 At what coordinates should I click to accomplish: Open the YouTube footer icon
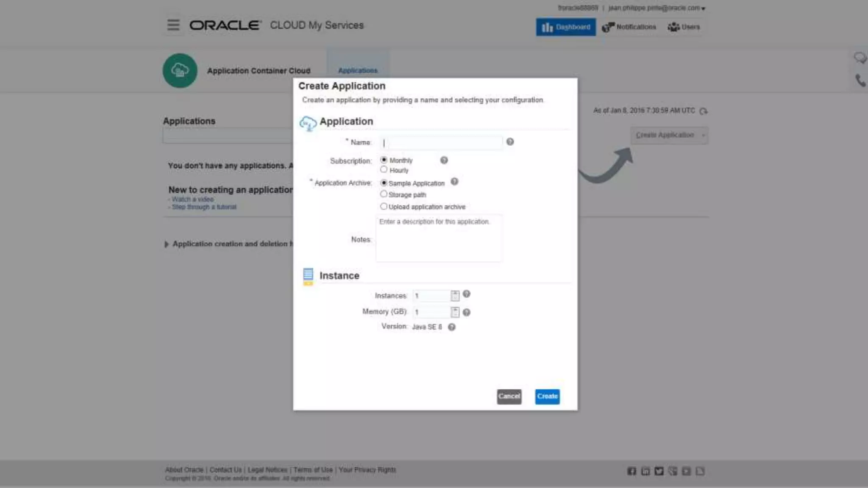686,471
